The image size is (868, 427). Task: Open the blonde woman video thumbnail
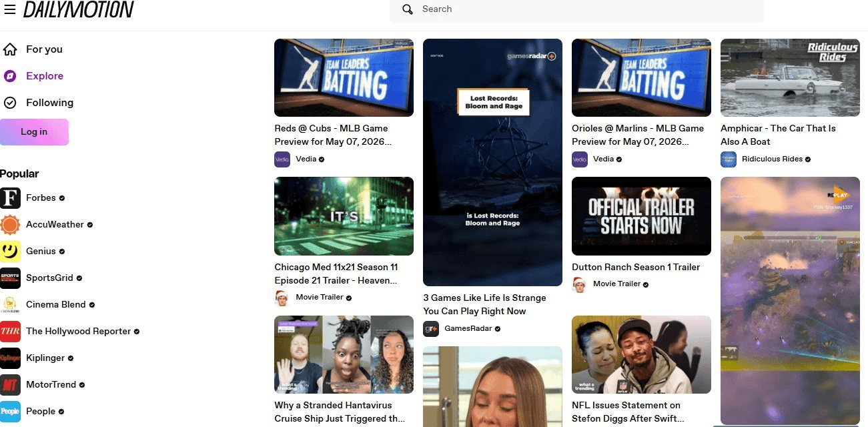[492, 386]
